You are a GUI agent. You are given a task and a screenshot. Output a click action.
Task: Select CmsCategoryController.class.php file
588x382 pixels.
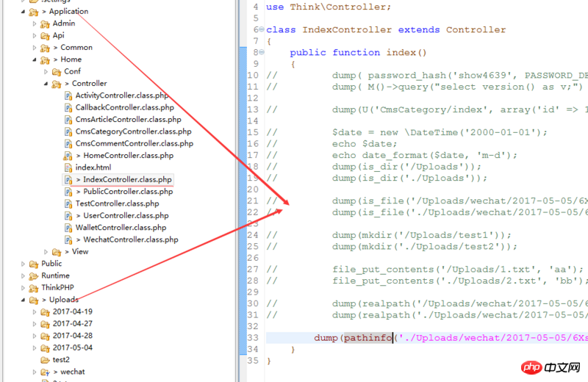click(x=134, y=131)
